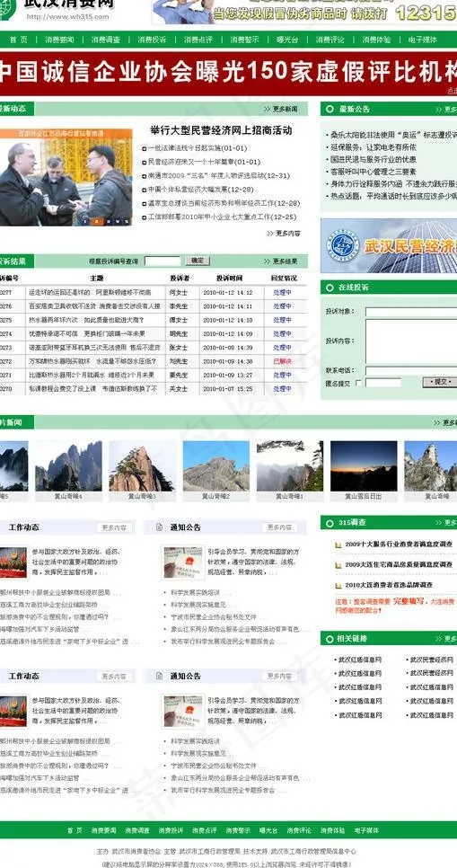The width and height of the screenshot is (457, 868).
Task: Open the featured news photo of three men
Action: [x=66, y=177]
